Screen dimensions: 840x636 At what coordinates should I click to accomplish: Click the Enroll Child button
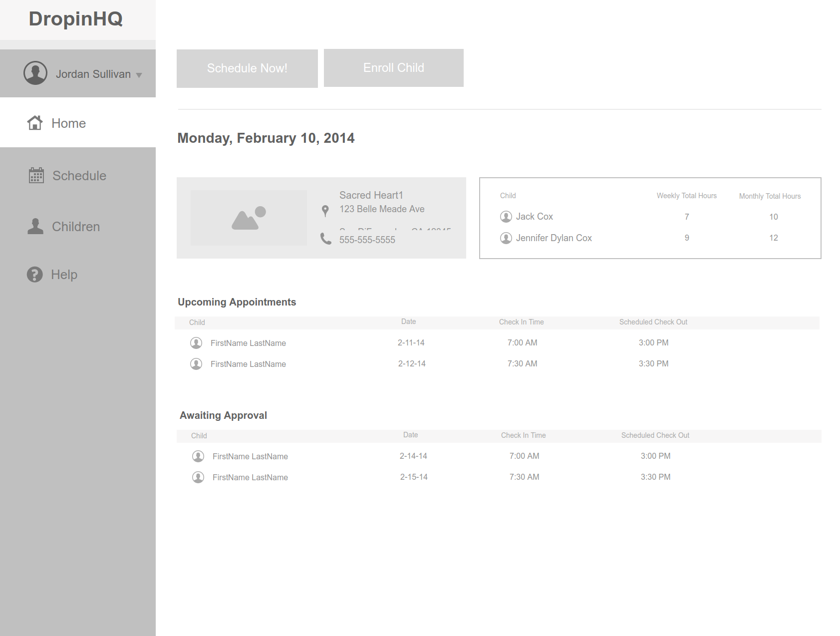(394, 68)
